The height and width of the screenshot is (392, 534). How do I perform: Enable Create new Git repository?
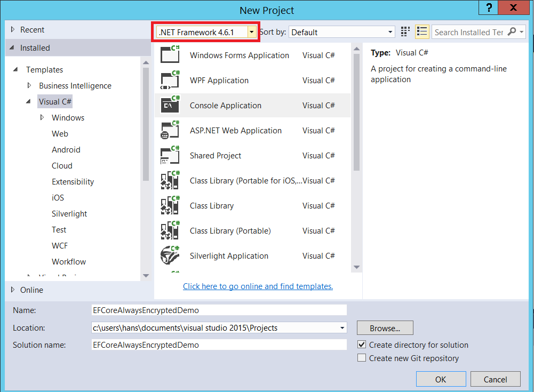pos(362,358)
